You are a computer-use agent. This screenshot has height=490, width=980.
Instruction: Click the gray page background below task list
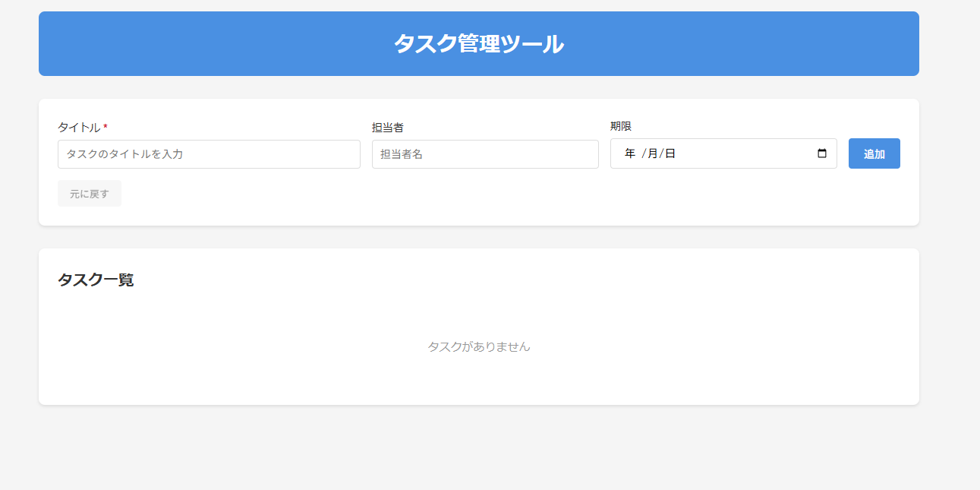tap(478, 448)
